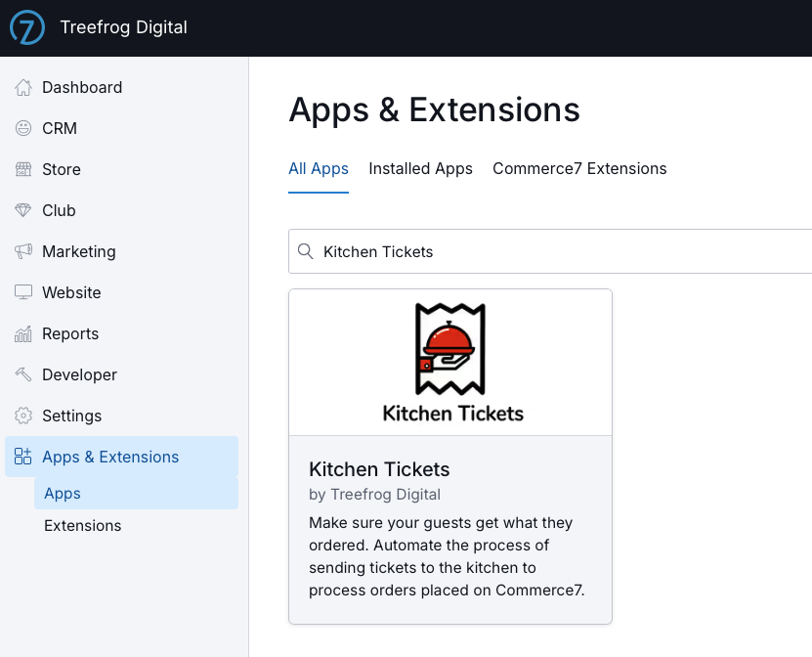
Task: Click the Dashboard house icon
Action: tap(23, 88)
